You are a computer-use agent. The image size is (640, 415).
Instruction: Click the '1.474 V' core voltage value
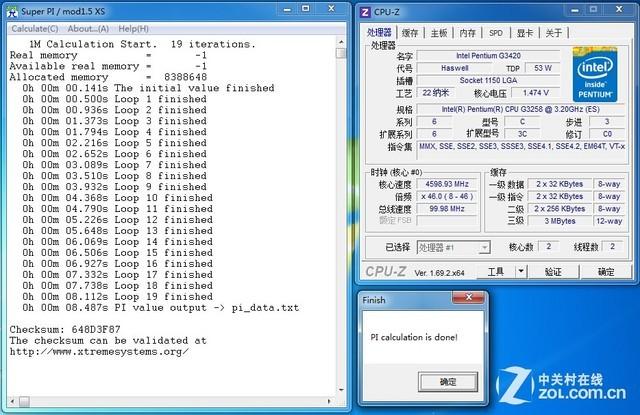click(536, 93)
